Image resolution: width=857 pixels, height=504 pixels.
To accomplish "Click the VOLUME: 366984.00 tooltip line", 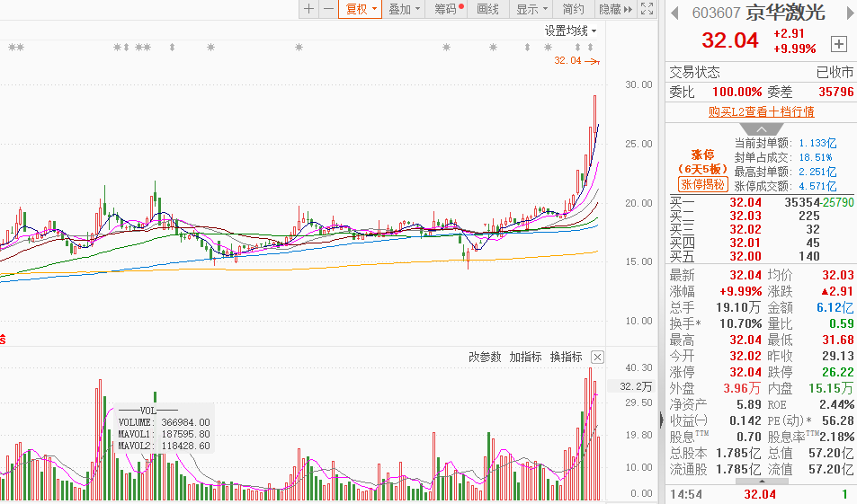I will pos(164,422).
